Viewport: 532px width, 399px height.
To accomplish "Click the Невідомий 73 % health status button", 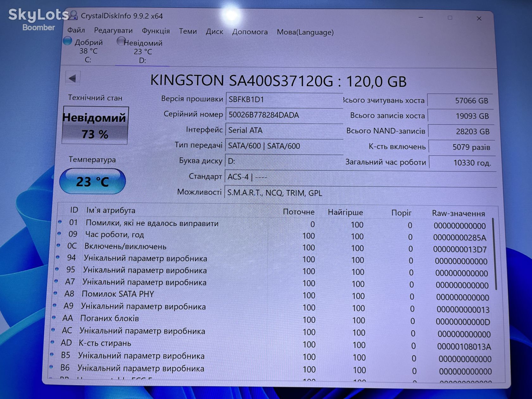I will click(x=95, y=126).
